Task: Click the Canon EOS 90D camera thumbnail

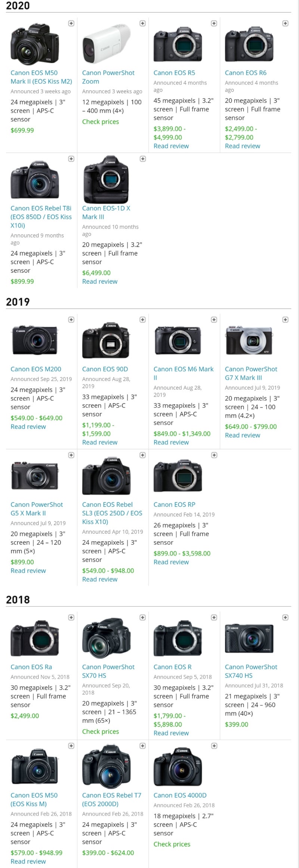Action: [107, 340]
